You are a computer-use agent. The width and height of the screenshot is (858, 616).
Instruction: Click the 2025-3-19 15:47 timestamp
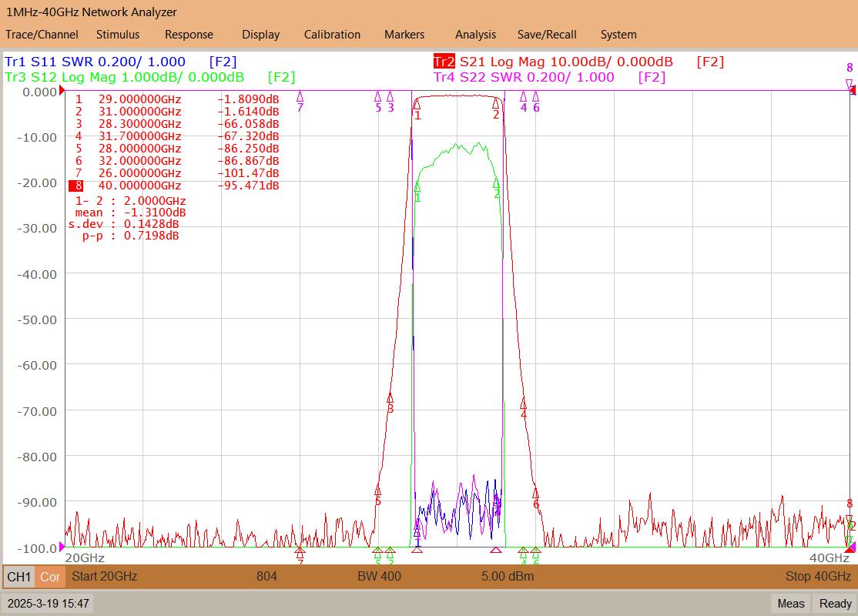49,604
